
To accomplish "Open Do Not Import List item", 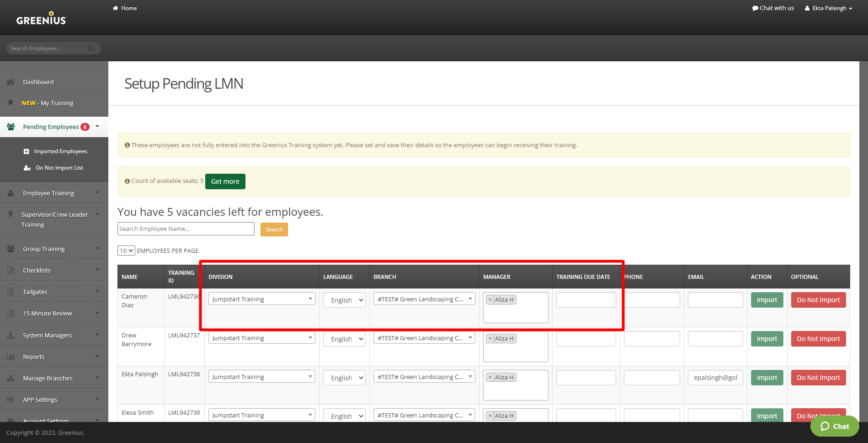I will coord(59,168).
